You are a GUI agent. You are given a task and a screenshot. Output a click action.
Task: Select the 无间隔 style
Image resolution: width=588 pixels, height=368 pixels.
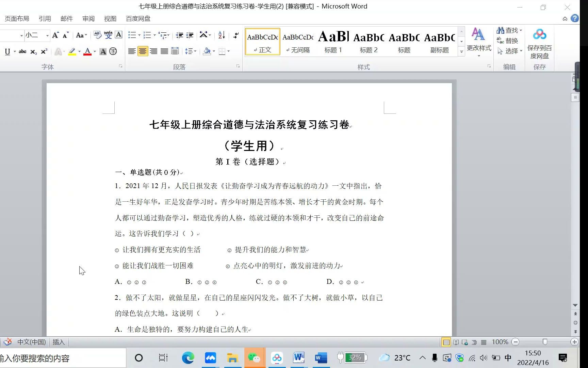click(x=298, y=42)
